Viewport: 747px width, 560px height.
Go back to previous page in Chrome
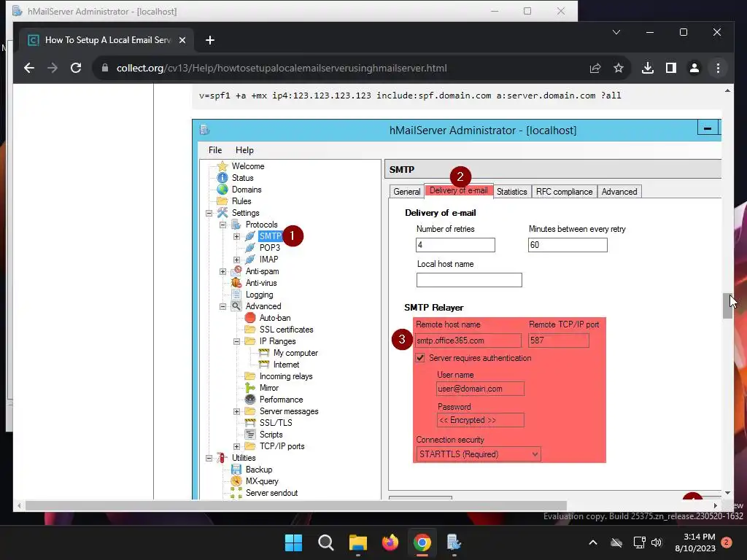pyautogui.click(x=29, y=68)
